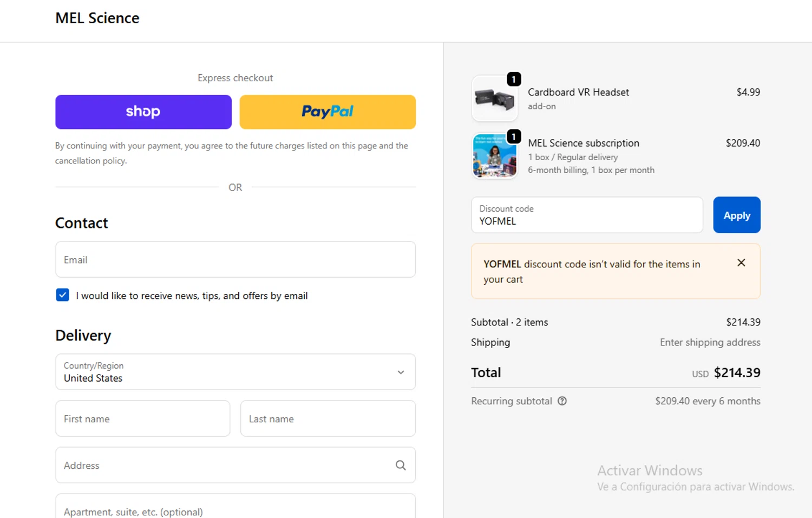Click the 'Recurring subtotal' label
The image size is (812, 518).
(512, 401)
